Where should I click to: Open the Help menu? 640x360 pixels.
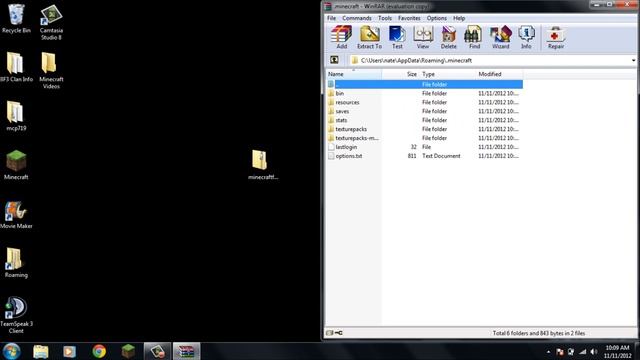[x=459, y=18]
